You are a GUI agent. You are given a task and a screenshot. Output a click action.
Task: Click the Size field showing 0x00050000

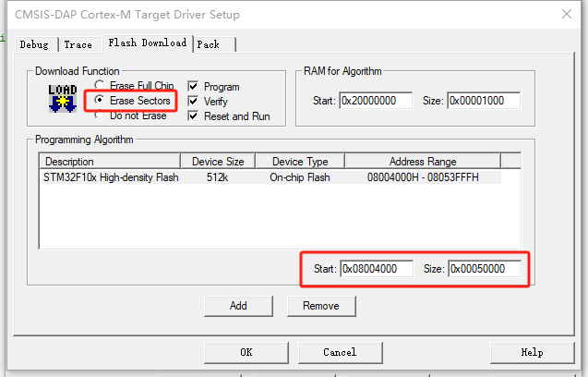pyautogui.click(x=483, y=269)
